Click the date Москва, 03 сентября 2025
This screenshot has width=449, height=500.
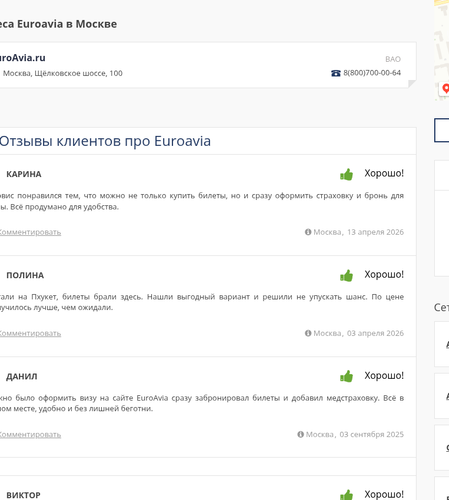click(x=355, y=434)
